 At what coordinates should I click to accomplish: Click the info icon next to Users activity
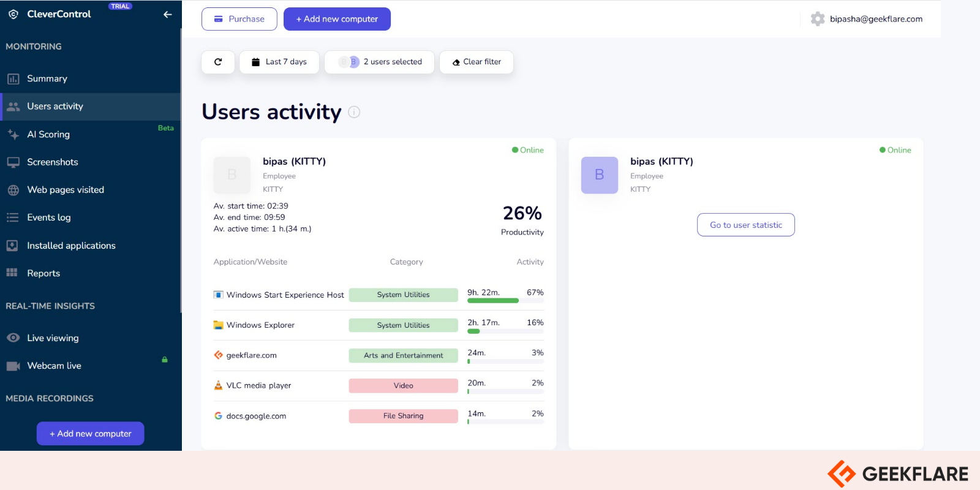point(354,112)
